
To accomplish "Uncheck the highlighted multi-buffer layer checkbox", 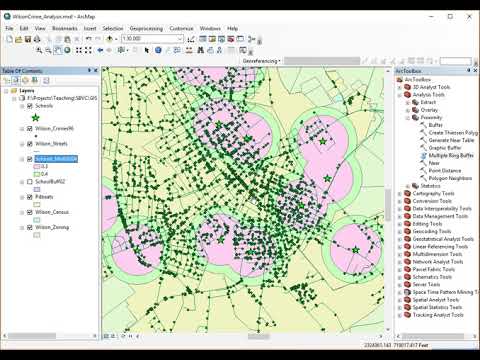I will tap(30, 159).
